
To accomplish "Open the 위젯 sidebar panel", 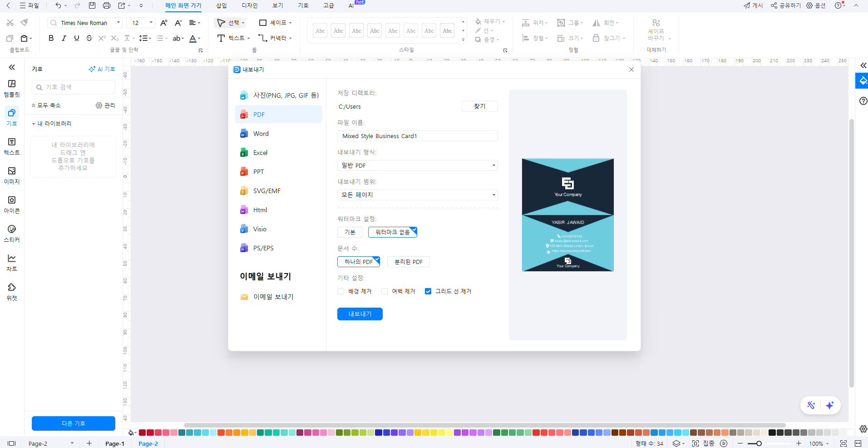I will pos(12,292).
